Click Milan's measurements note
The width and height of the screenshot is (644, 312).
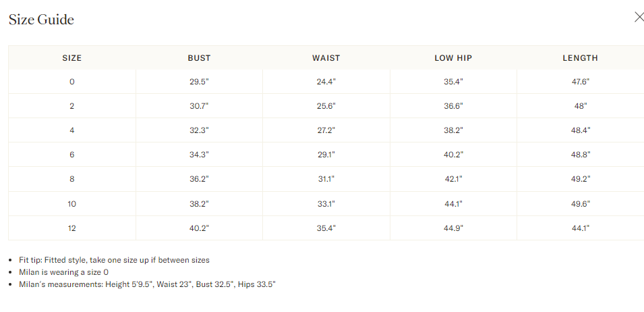(x=147, y=284)
